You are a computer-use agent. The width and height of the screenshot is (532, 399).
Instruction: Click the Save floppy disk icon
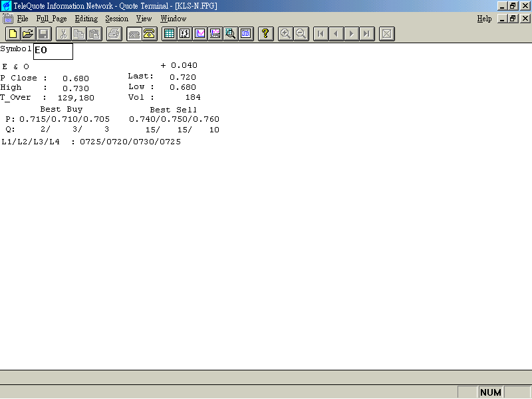click(x=44, y=34)
